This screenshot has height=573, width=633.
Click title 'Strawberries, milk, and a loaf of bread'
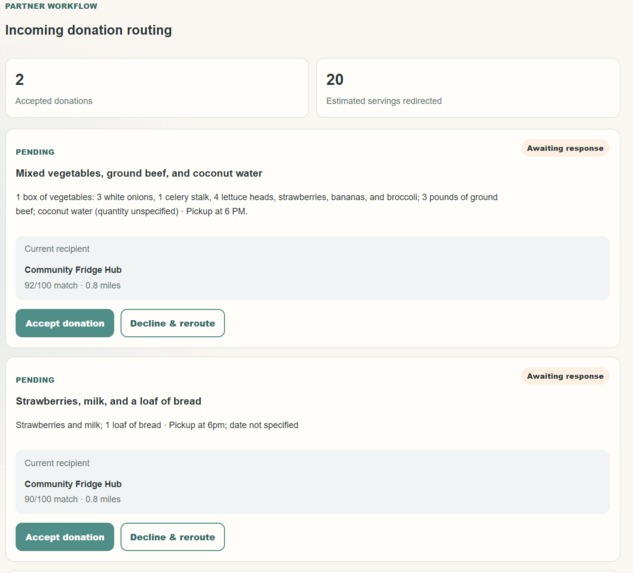(108, 401)
